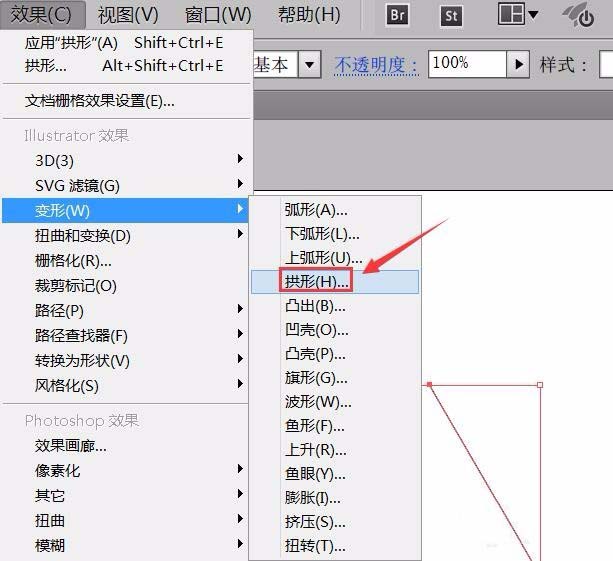
Task: Expand the 变形(W) submenu
Action: [125, 210]
